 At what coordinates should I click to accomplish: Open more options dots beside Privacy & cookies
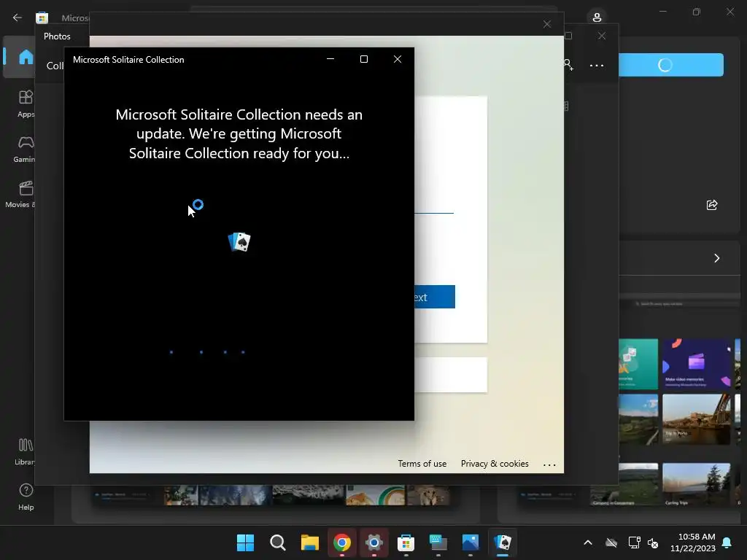point(549,464)
